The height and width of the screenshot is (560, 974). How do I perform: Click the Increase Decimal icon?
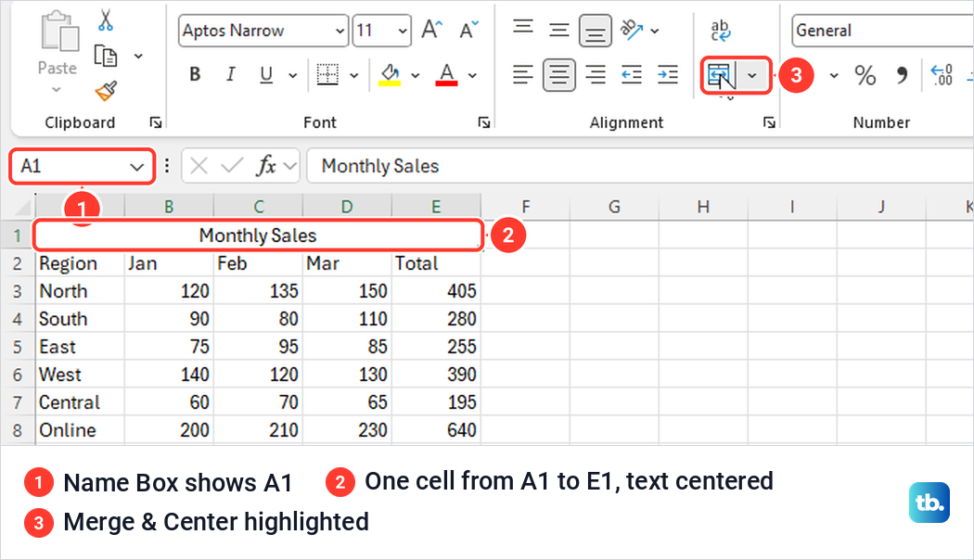pyautogui.click(x=942, y=75)
